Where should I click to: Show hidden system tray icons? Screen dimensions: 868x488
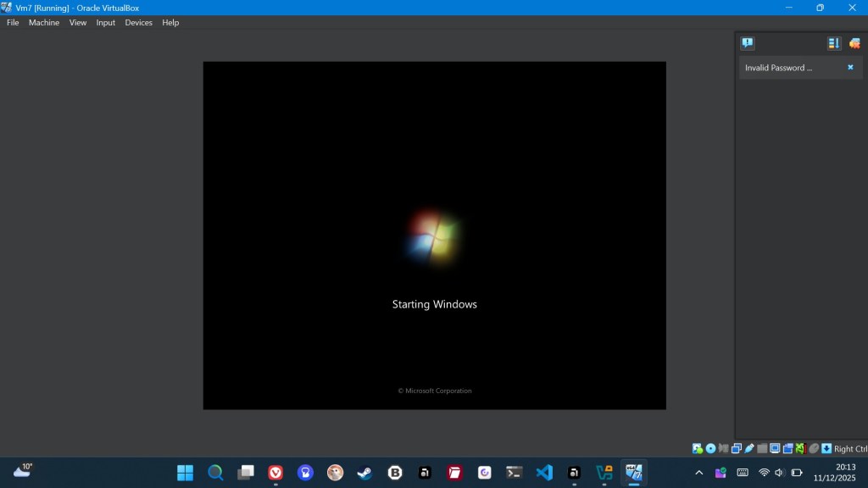point(698,473)
